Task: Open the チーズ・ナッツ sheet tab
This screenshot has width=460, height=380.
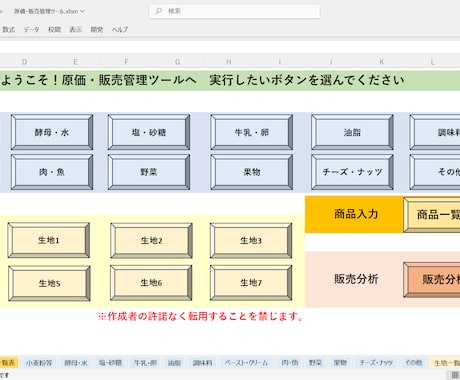Action: 376,363
